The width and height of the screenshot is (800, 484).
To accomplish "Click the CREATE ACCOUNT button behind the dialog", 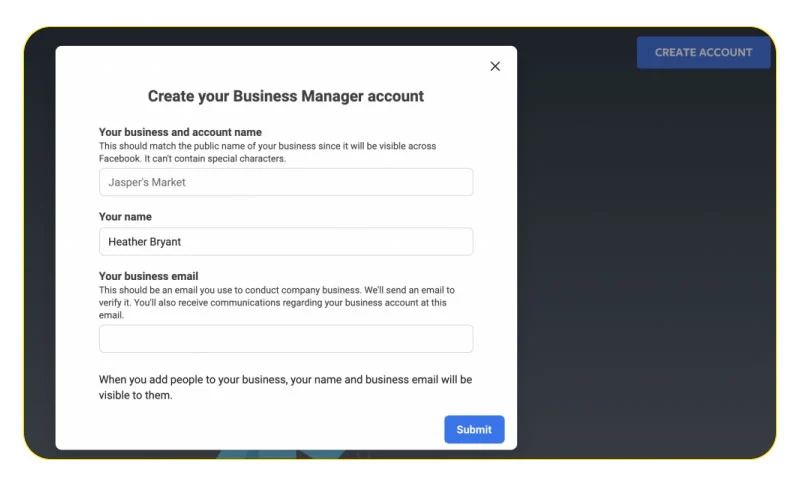I will click(x=703, y=53).
